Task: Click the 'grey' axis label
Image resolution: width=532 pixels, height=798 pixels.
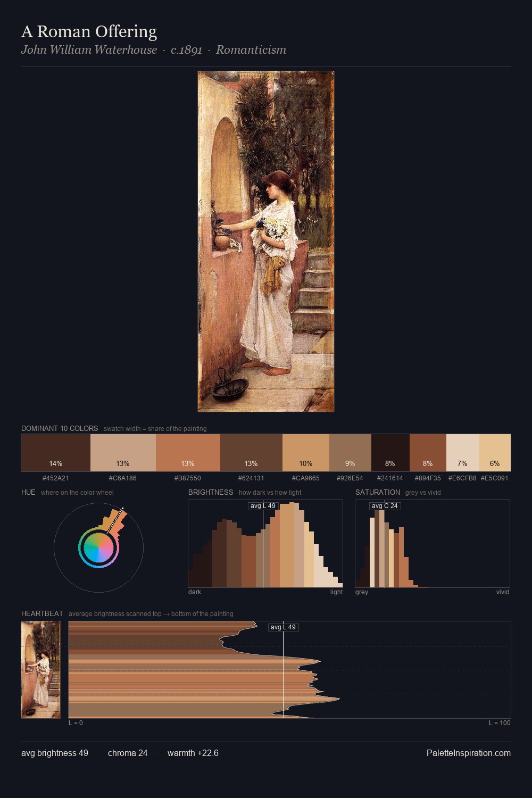Action: coord(362,592)
